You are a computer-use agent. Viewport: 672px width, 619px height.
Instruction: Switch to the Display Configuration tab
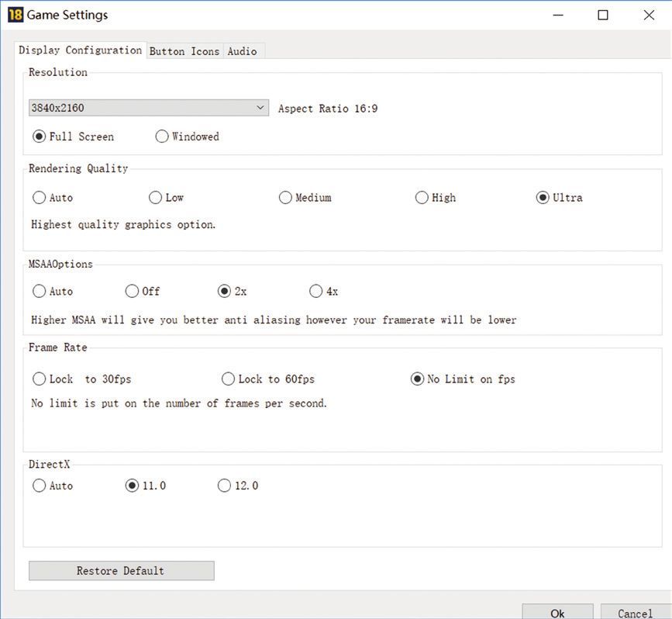(80, 50)
